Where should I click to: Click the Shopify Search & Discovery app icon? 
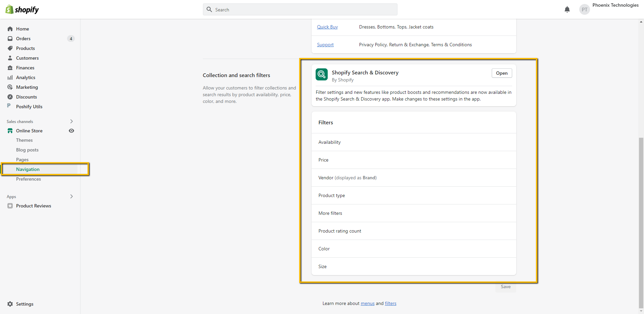point(322,74)
